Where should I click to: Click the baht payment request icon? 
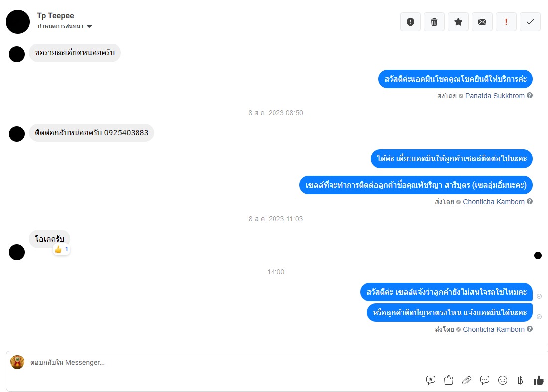[x=520, y=380]
